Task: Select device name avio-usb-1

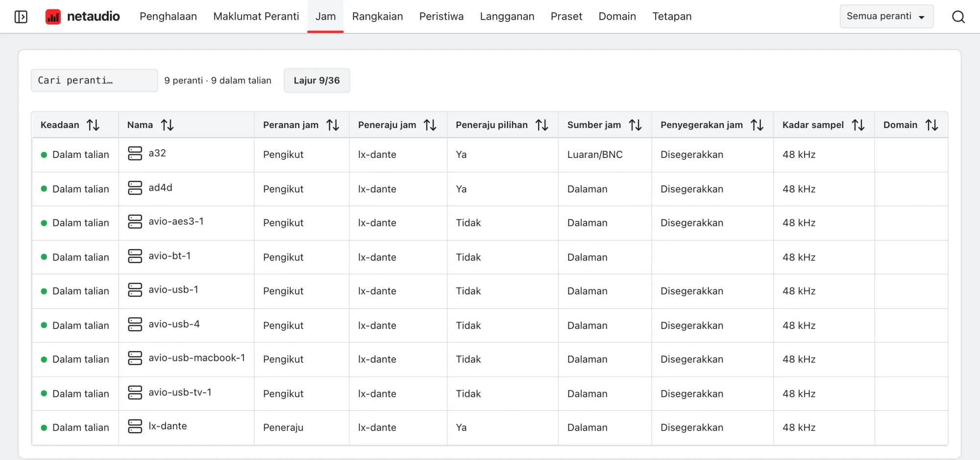Action: [173, 290]
